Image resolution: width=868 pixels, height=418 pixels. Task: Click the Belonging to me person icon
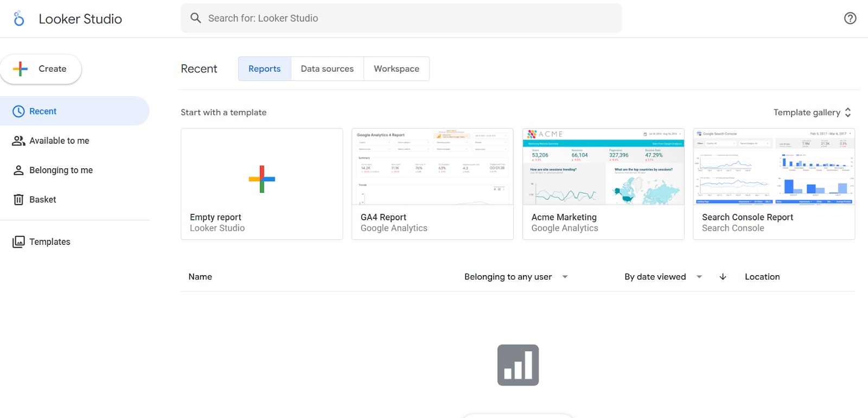pyautogui.click(x=18, y=170)
